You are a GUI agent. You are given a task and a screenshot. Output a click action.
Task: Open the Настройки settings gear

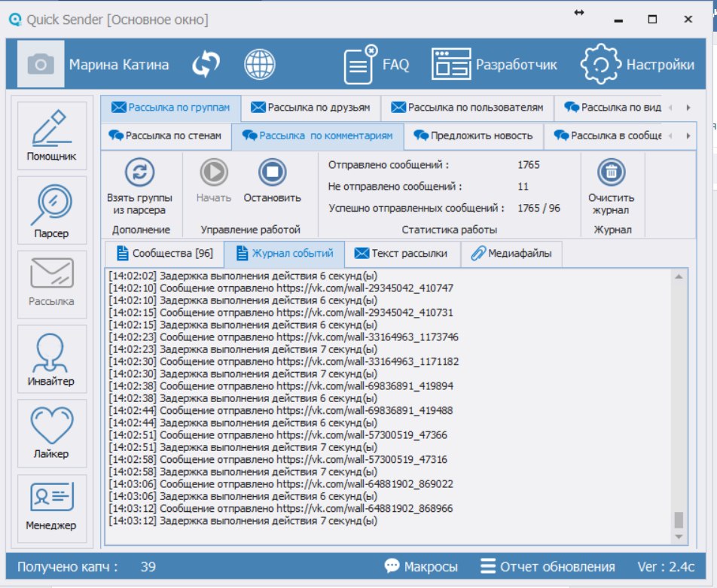click(637, 65)
